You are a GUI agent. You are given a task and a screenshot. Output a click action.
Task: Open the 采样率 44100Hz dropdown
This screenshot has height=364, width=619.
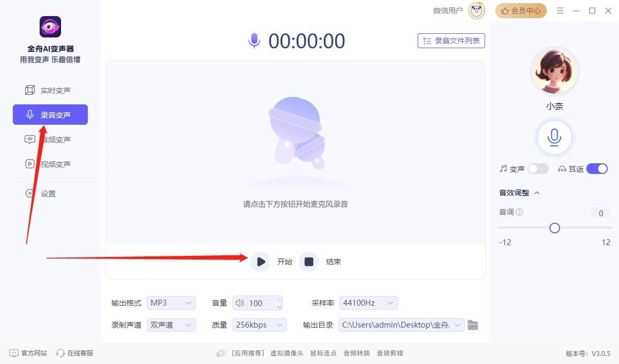tap(368, 303)
